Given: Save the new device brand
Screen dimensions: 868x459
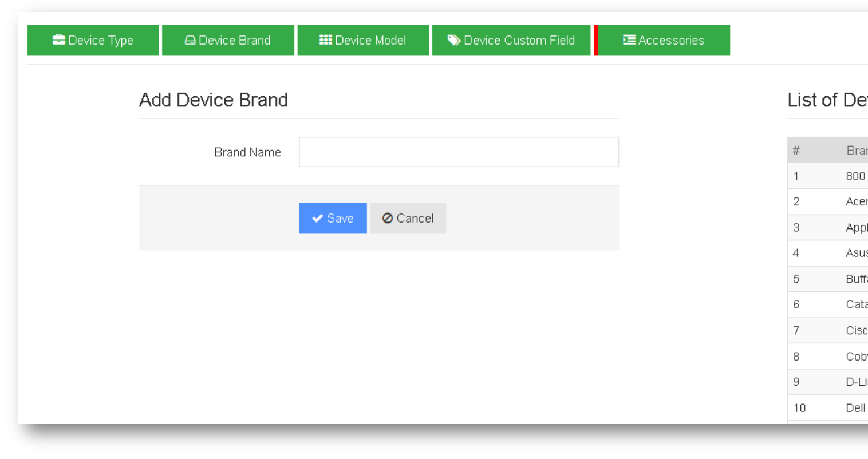Looking at the screenshot, I should (x=333, y=218).
